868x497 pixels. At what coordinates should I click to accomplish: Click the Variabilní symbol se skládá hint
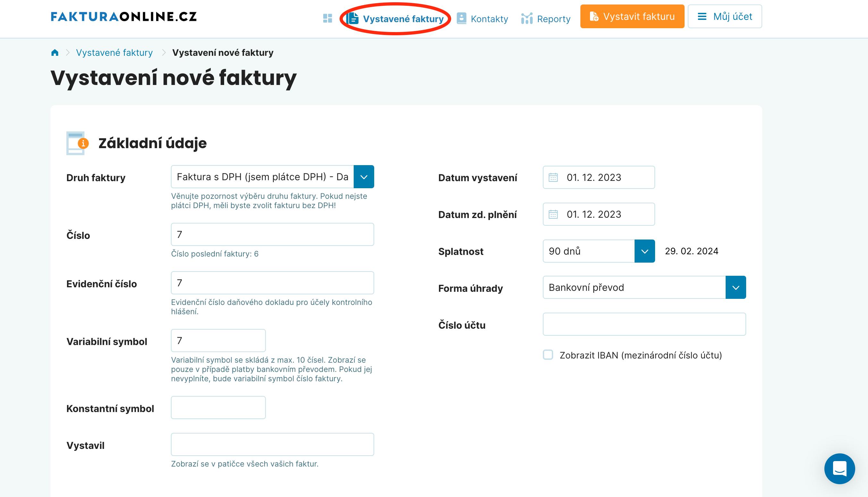[x=272, y=369]
